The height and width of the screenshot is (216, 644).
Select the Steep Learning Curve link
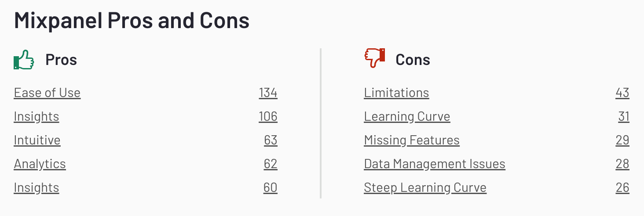(x=425, y=188)
